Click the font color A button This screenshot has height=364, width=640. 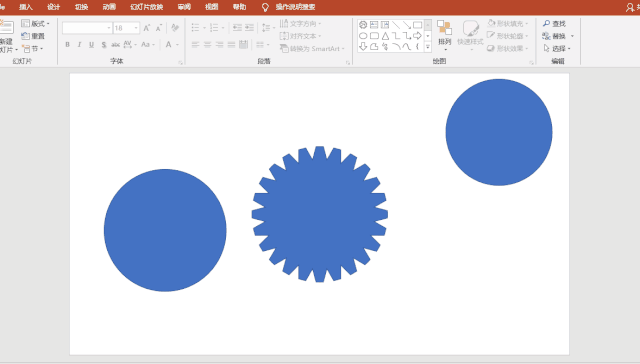coord(169,44)
